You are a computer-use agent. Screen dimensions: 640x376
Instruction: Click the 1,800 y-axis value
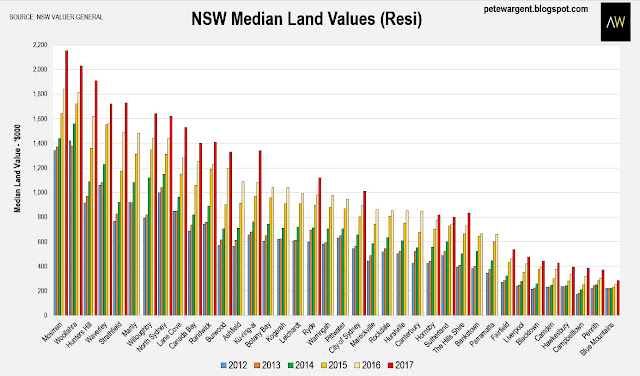pos(40,94)
